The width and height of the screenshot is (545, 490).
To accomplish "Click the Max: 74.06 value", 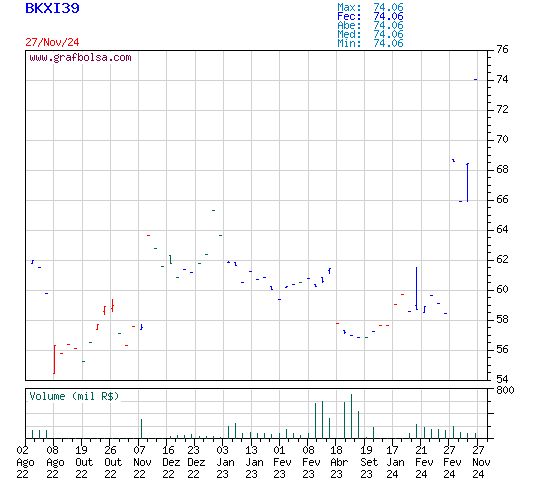I will [370, 7].
